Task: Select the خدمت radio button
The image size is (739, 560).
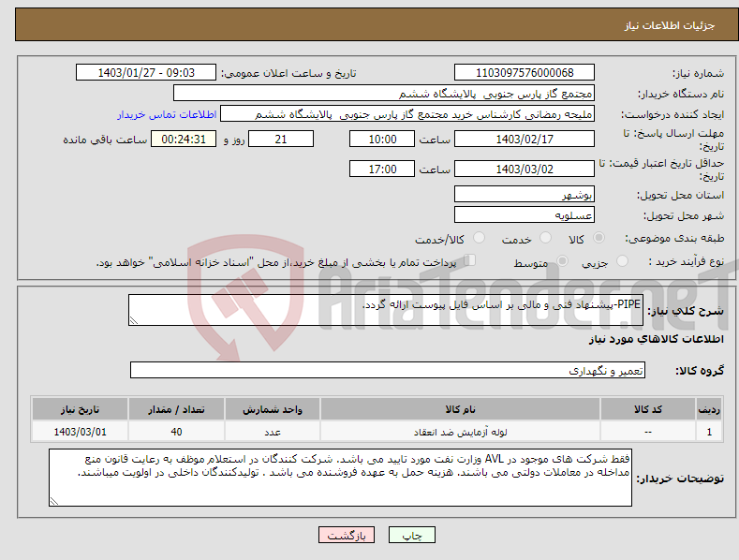Action: click(x=545, y=238)
